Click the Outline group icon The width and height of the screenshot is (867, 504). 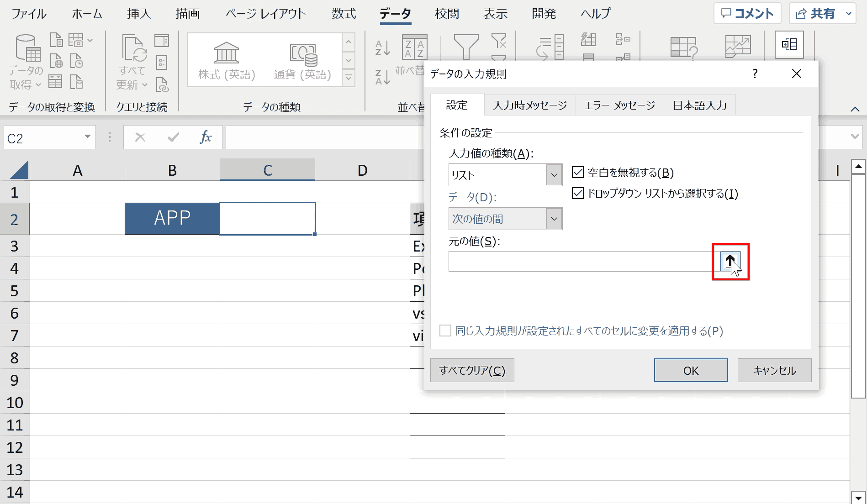tap(789, 44)
